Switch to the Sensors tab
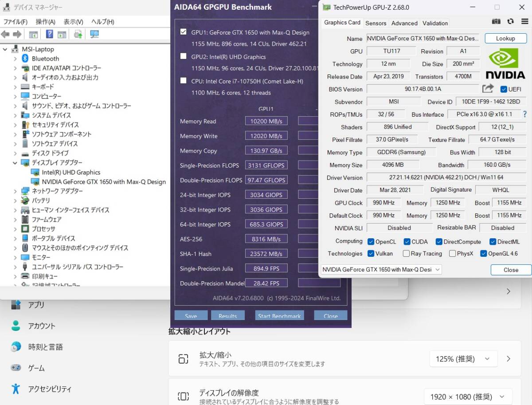Screen dimensions: 532x405 [x=376, y=23]
